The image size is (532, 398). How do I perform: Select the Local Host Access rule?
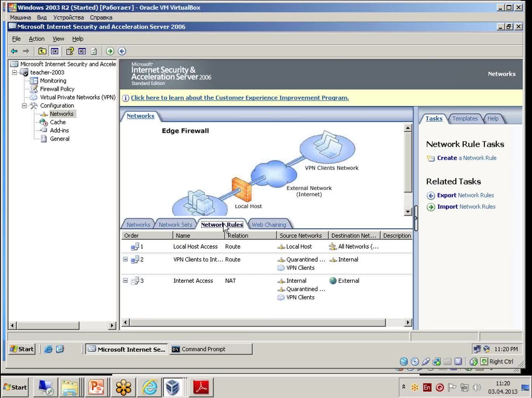click(195, 246)
